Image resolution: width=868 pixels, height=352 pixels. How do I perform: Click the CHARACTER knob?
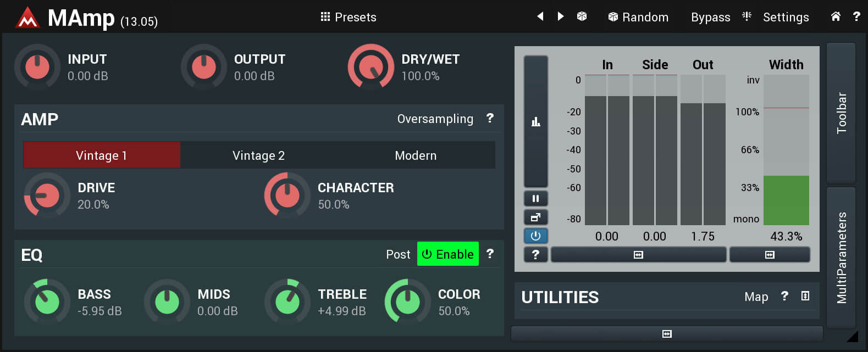click(x=287, y=195)
